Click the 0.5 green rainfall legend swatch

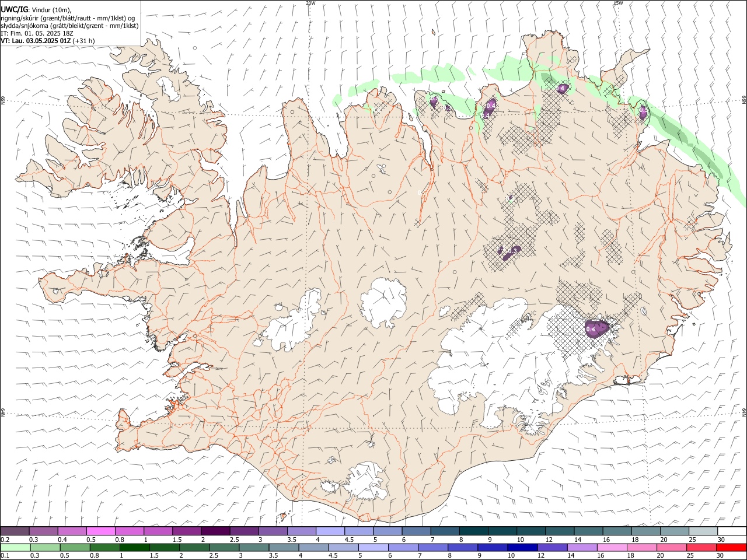pyautogui.click(x=75, y=548)
